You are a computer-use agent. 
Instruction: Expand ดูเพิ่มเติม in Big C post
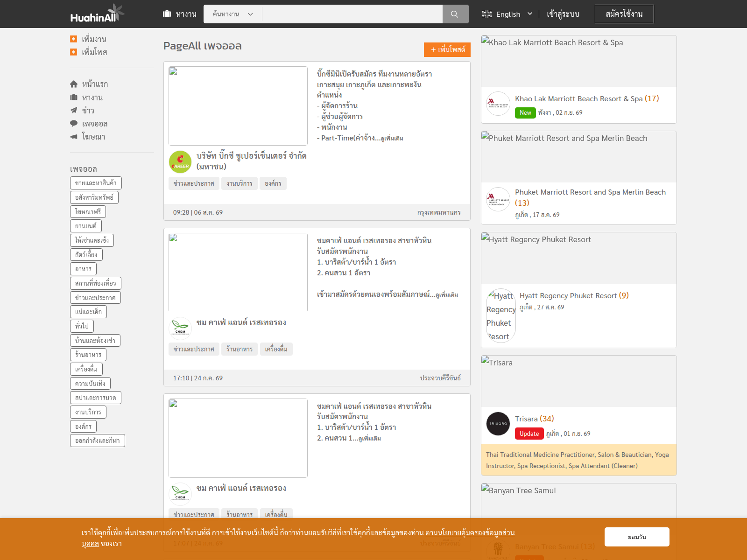[392, 139]
